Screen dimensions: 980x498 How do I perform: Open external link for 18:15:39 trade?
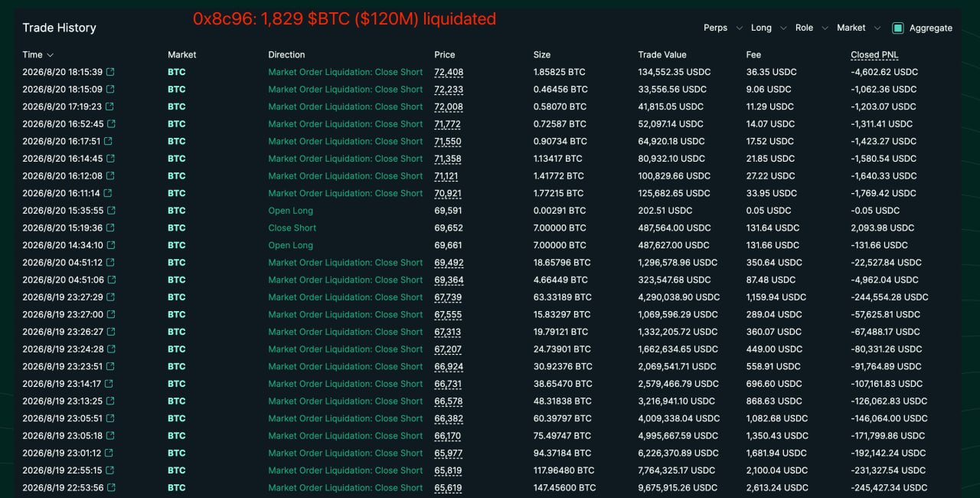click(x=110, y=72)
